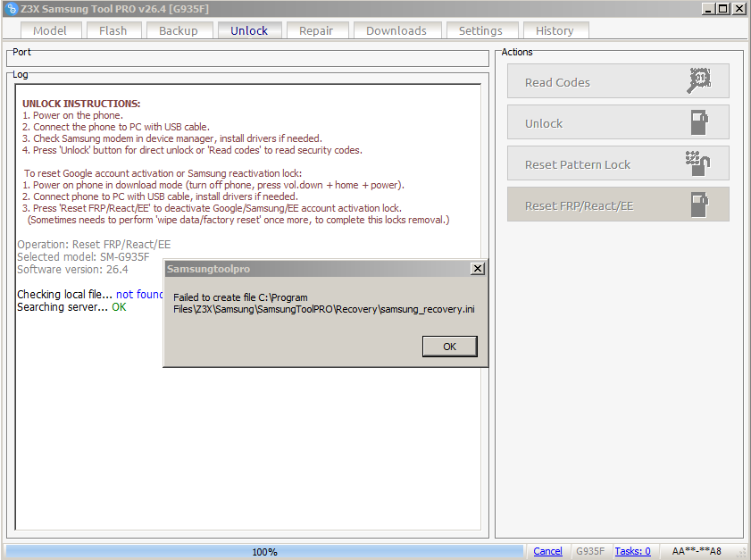This screenshot has height=560, width=751.
Task: Click the 'Searching server... OK' log line
Action: (x=71, y=306)
